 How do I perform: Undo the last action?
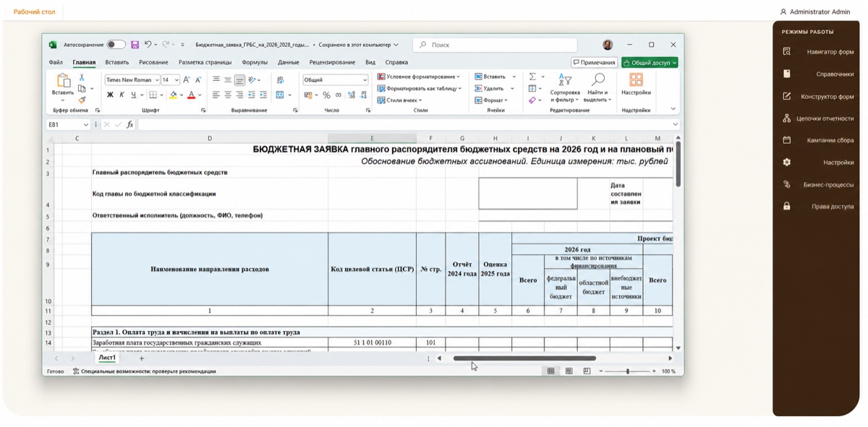148,45
